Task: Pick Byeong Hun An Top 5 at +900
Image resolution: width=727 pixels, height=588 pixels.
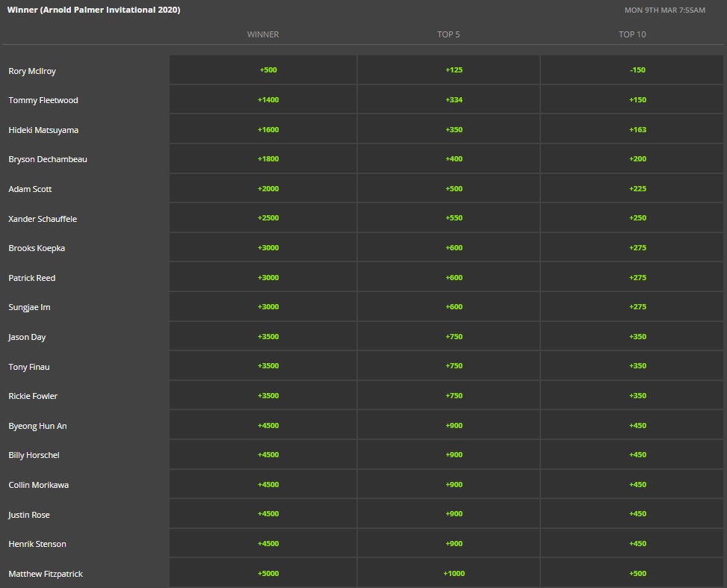Action: point(448,425)
